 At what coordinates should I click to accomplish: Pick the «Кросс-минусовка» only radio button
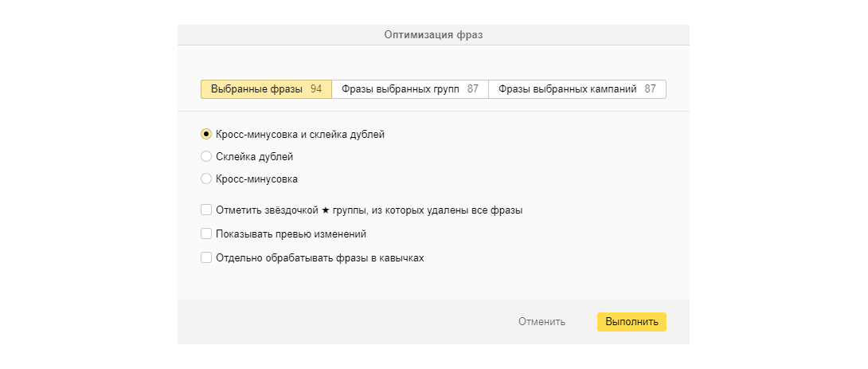(x=206, y=179)
